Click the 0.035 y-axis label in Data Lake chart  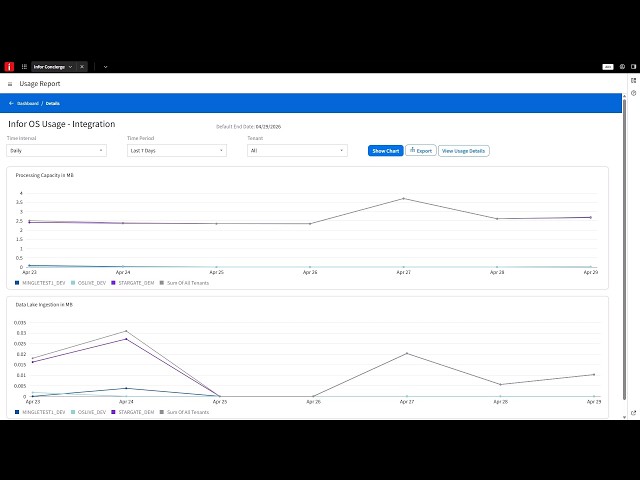tap(20, 323)
